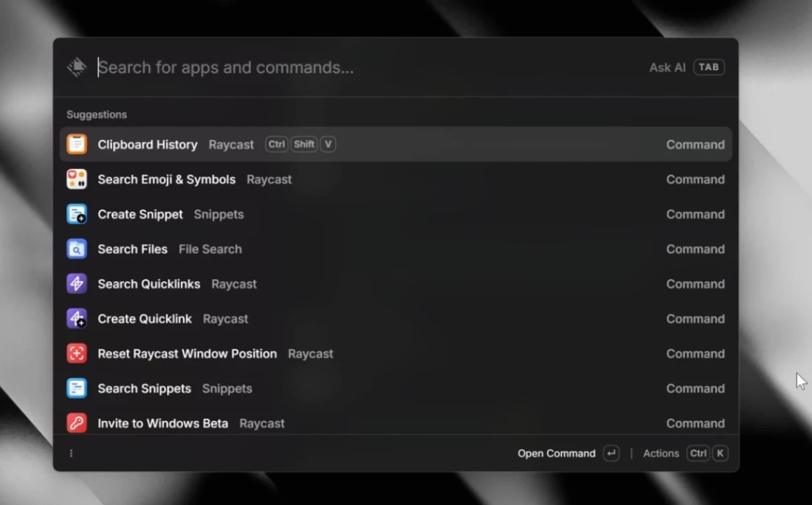Open the Actions menu
812x505 pixels.
(661, 453)
